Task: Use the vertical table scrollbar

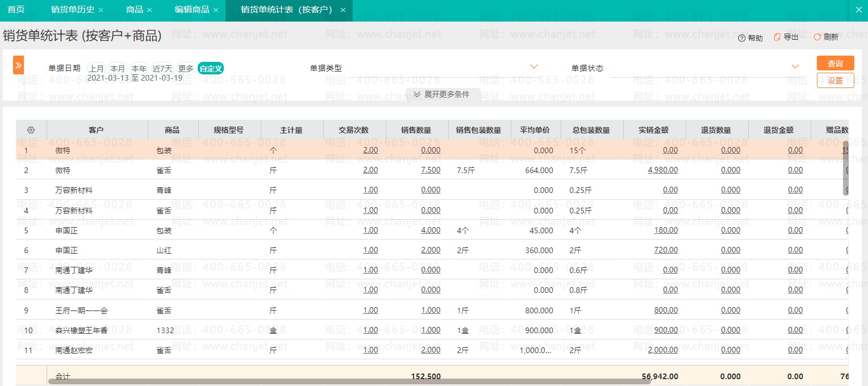Action: 845,168
